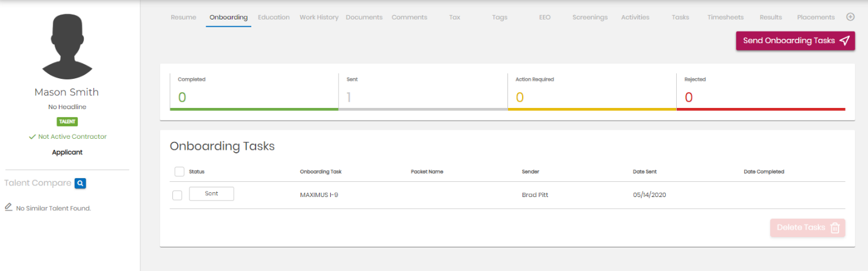868x271 pixels.
Task: Go to the Work History tab
Action: pos(319,17)
